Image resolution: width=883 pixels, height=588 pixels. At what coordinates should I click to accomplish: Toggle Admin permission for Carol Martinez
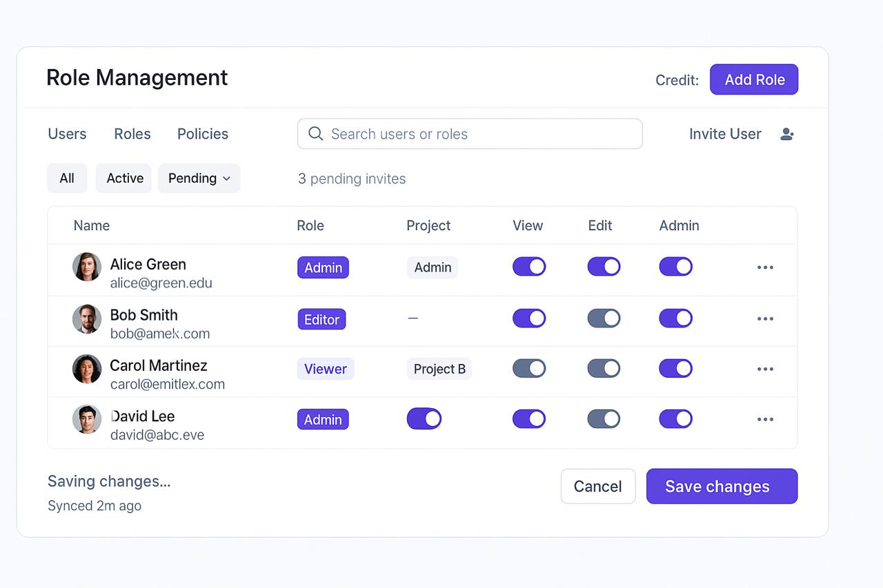pyautogui.click(x=675, y=368)
